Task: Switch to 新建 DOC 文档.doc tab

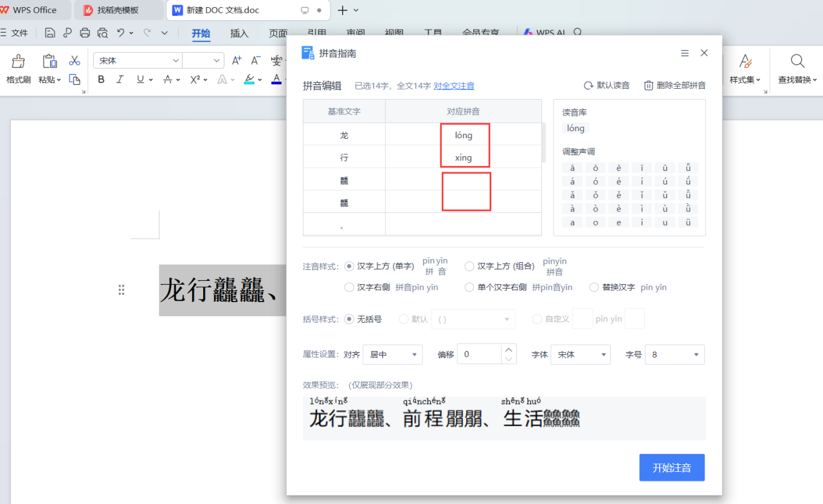Action: click(x=248, y=10)
